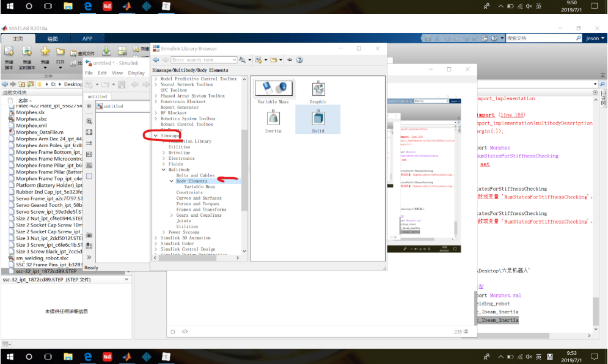The image size is (608, 364).
Task: Click the open folder icon in Library Browser
Action: (x=274, y=60)
